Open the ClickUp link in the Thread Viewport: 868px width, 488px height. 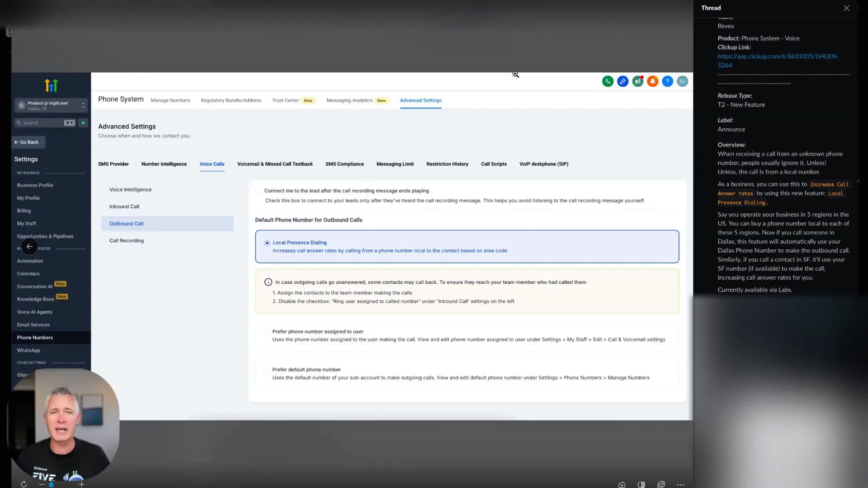(x=778, y=56)
